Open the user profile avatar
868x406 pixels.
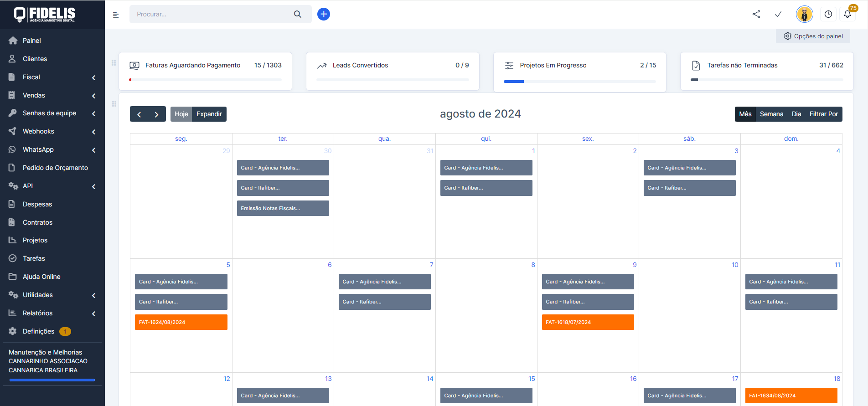pos(805,14)
